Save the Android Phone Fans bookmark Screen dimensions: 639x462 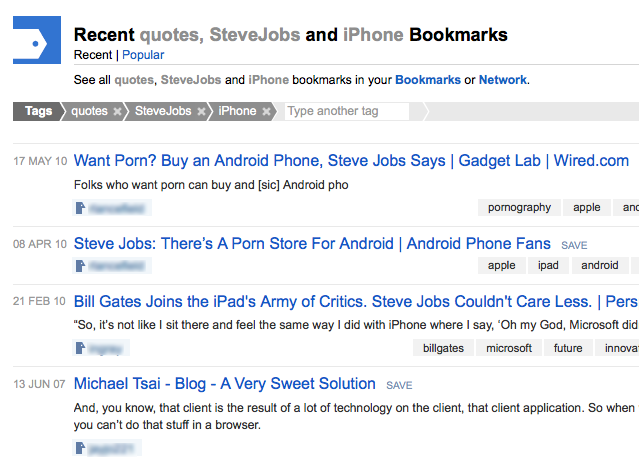(x=574, y=245)
